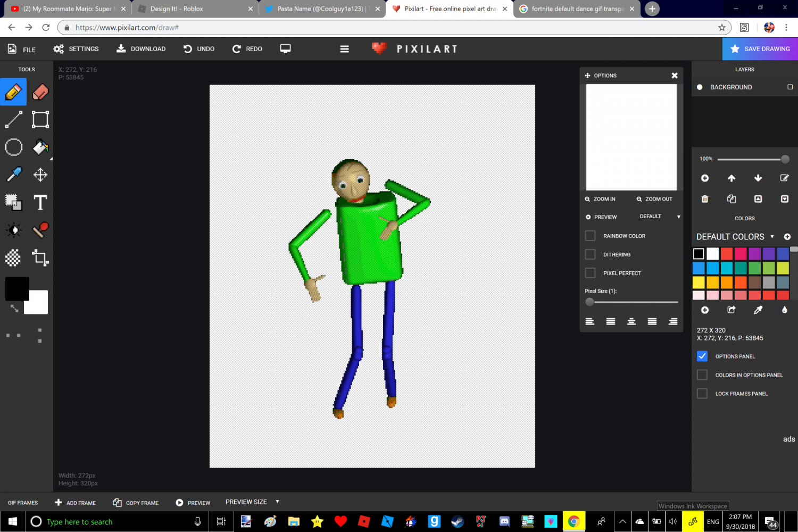The height and width of the screenshot is (532, 798).
Task: Uncheck the Options Panel checkbox
Action: coord(702,356)
